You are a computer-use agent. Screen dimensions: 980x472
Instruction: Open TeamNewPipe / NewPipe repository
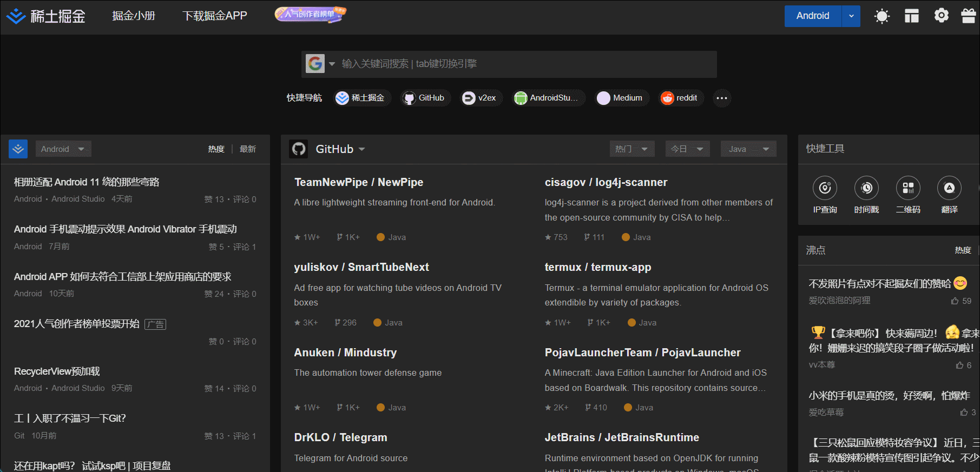[x=359, y=182]
